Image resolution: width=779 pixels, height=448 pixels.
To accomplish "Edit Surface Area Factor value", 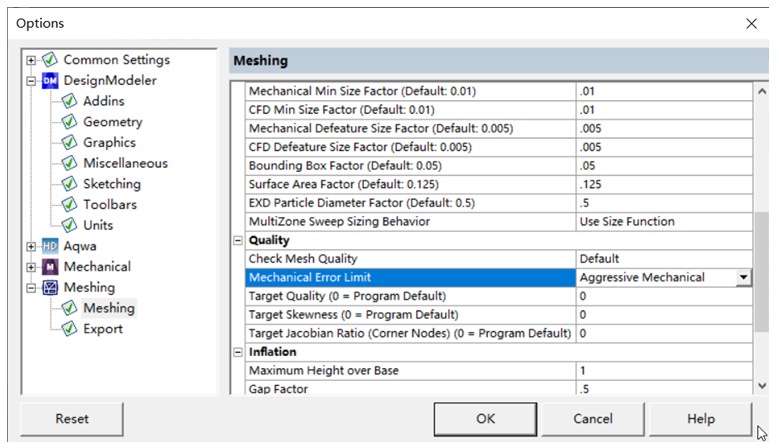I will (x=664, y=184).
